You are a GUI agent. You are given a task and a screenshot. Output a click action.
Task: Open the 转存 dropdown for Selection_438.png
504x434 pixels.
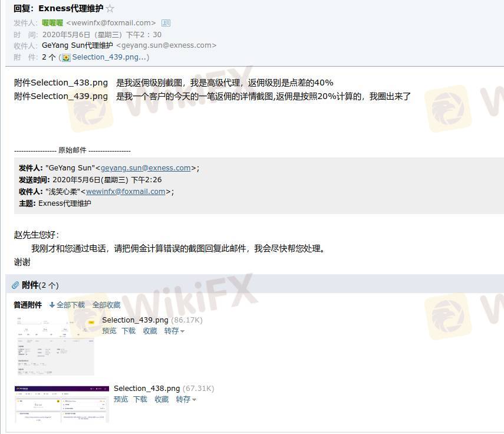(186, 400)
